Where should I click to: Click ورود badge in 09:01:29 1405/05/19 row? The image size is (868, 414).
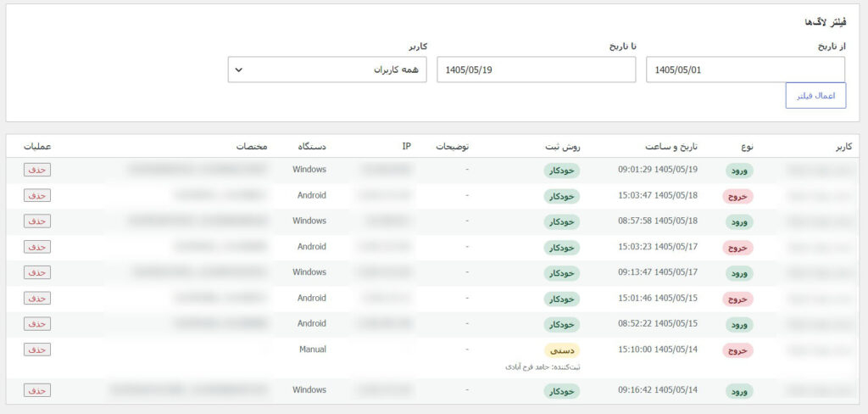[739, 171]
